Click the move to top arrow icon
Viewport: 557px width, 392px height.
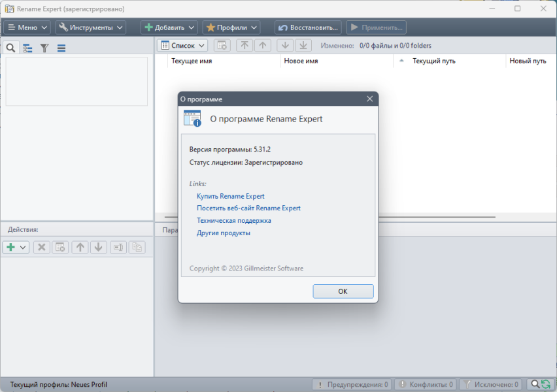click(x=245, y=46)
